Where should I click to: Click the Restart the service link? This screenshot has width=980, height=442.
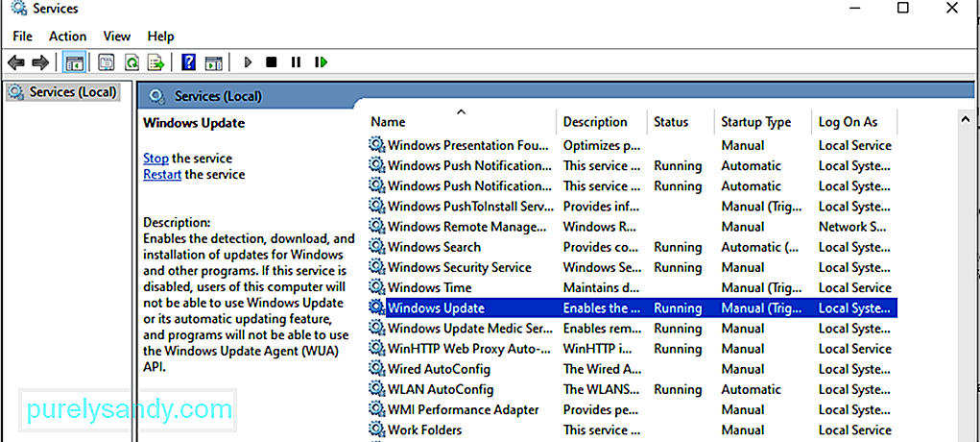point(162,175)
